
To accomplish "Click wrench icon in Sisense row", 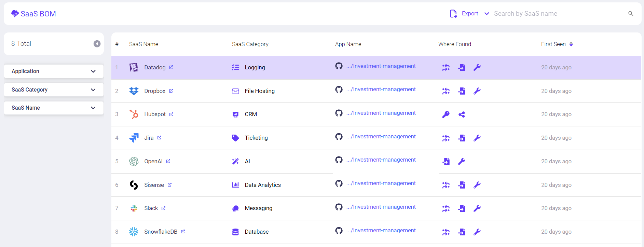I will click(x=477, y=185).
